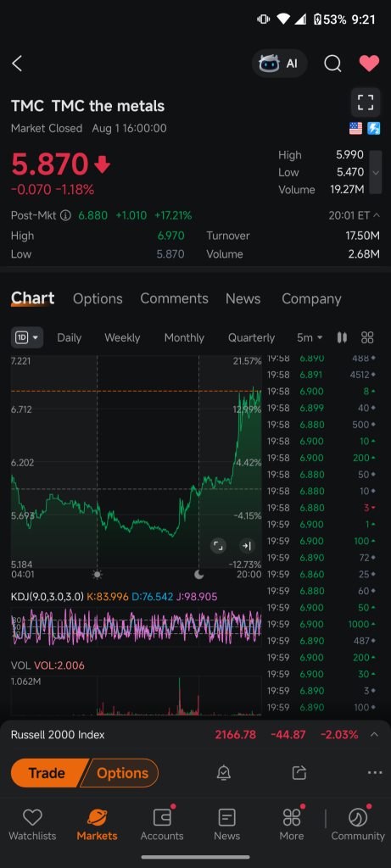Tap the volume bar chart
The image size is (391, 868).
coord(137,695)
